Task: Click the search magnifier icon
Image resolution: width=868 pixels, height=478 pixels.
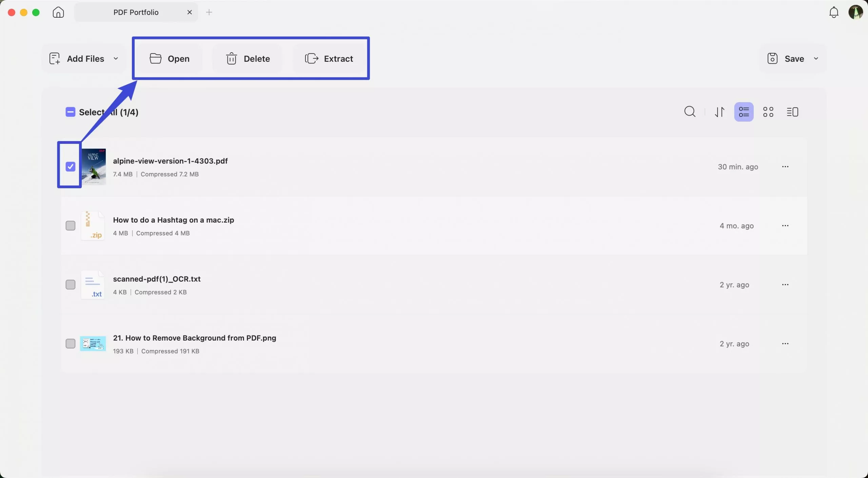Action: coord(690,112)
